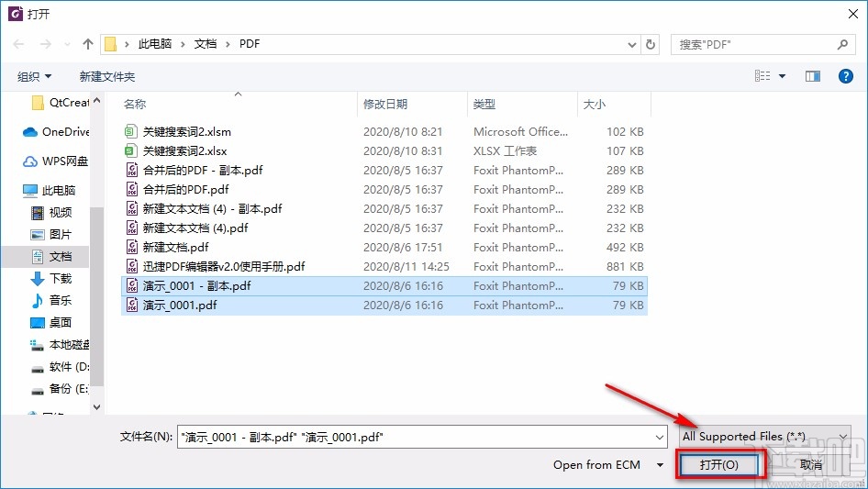The width and height of the screenshot is (868, 489).
Task: Create a new folder with 新建文件夹
Action: point(106,76)
